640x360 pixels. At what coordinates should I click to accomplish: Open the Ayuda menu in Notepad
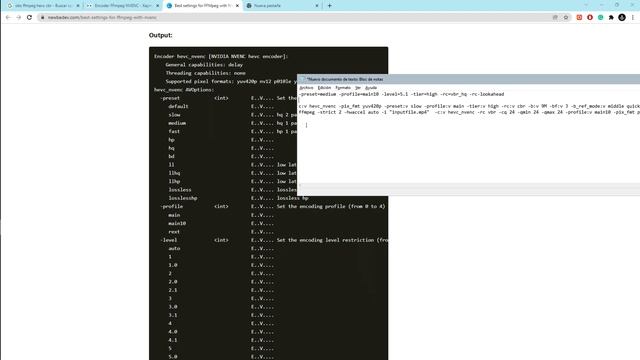click(371, 88)
